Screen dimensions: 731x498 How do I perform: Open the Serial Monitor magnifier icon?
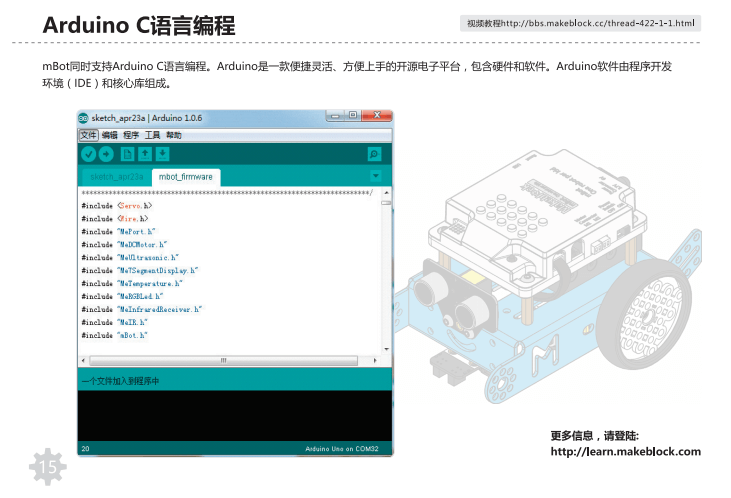tap(374, 154)
